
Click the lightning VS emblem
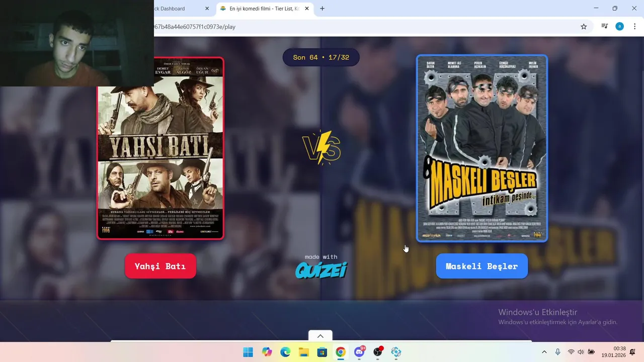pos(321,148)
